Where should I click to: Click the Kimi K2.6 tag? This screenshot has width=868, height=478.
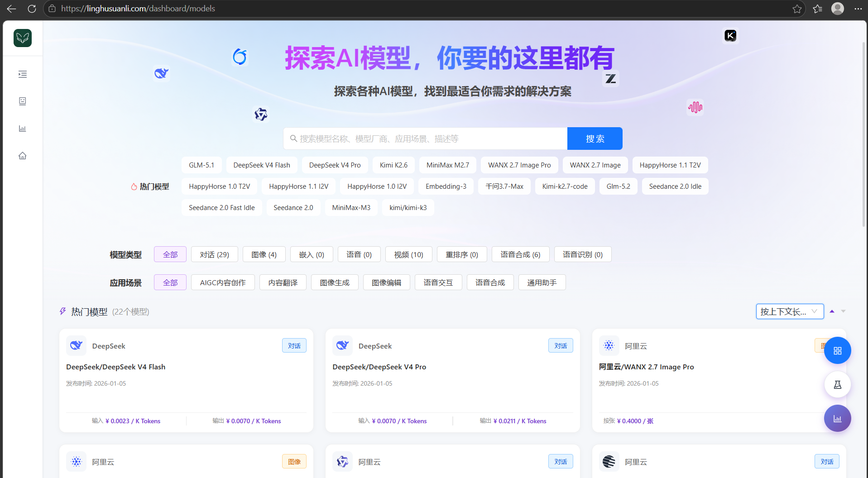tap(393, 165)
